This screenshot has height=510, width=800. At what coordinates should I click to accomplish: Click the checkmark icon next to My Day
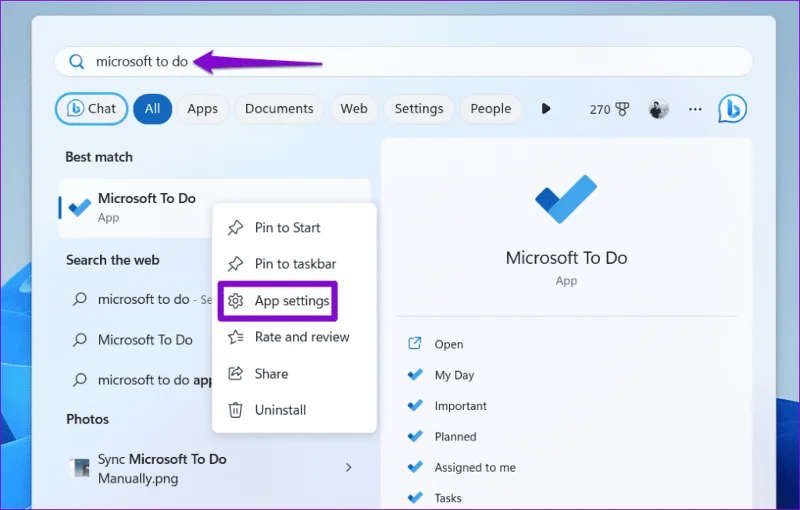pyautogui.click(x=415, y=375)
